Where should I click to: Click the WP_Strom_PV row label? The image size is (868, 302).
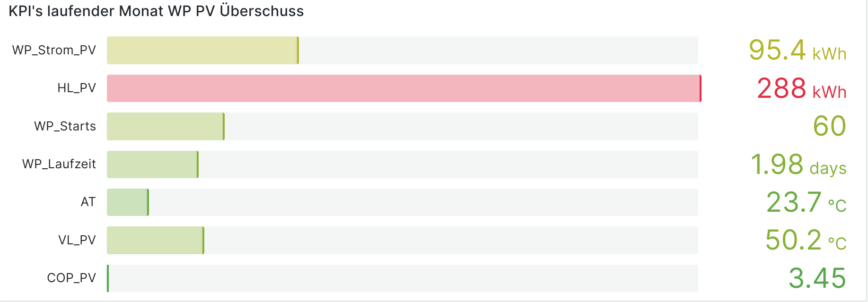(x=54, y=50)
